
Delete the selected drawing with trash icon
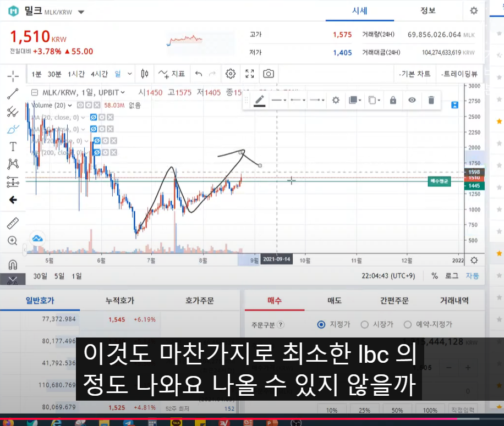tap(431, 100)
